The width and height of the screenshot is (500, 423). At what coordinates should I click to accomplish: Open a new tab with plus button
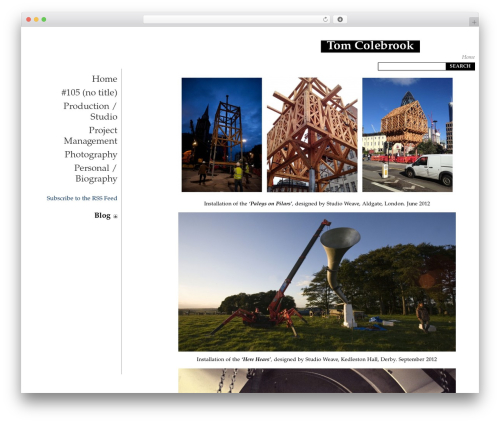pyautogui.click(x=474, y=22)
